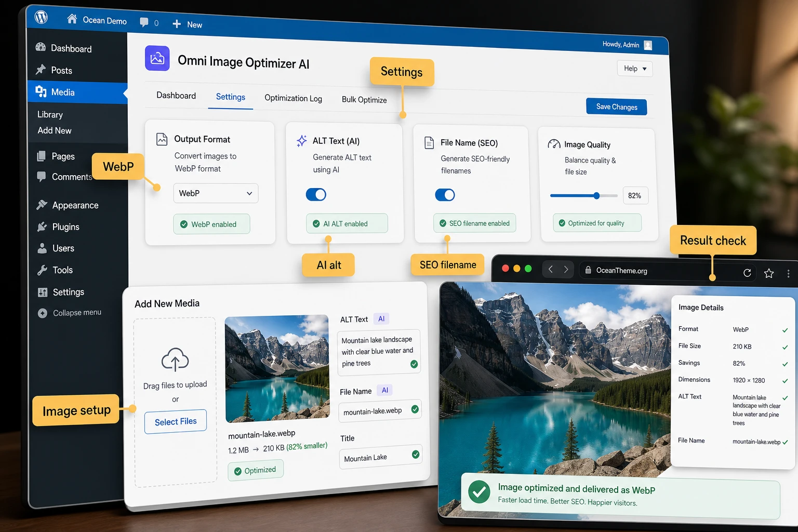This screenshot has width=798, height=532.
Task: Click the Image Quality slider handle
Action: 596,196
